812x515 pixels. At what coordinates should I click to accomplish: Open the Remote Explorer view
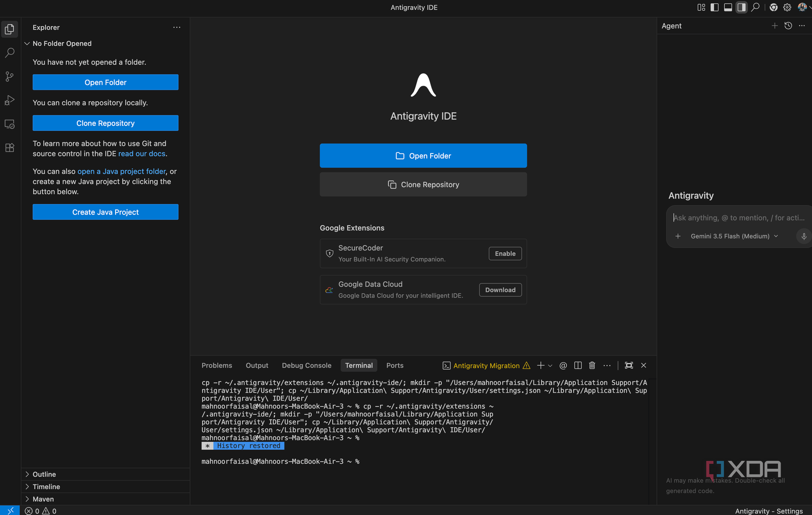tap(10, 124)
